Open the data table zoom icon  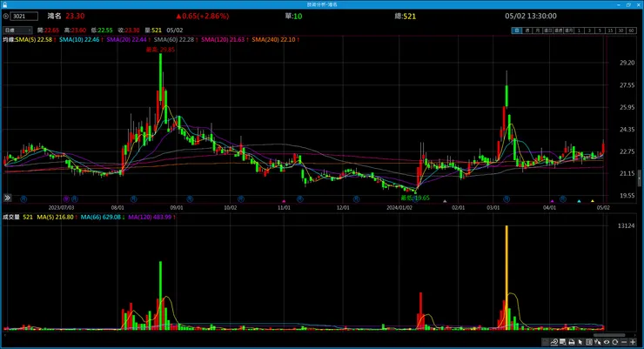(x=562, y=342)
